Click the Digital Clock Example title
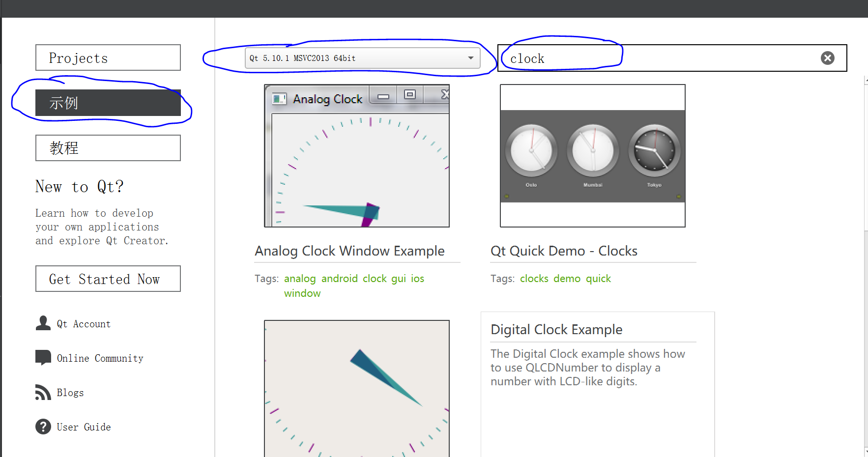 tap(556, 330)
